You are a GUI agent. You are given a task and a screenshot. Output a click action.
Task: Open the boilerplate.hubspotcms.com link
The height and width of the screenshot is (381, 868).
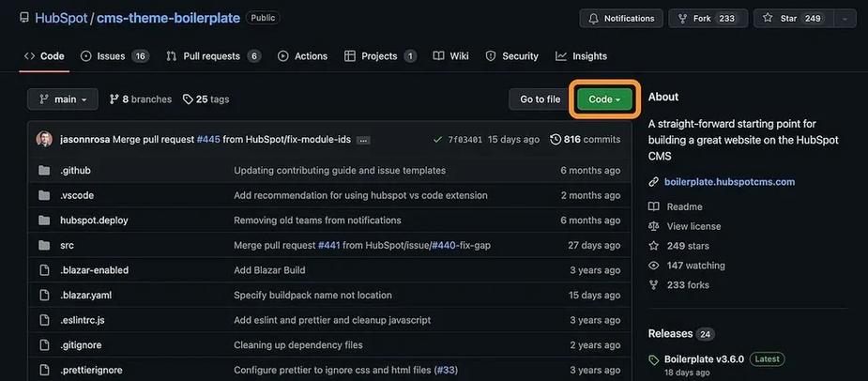[x=729, y=182]
